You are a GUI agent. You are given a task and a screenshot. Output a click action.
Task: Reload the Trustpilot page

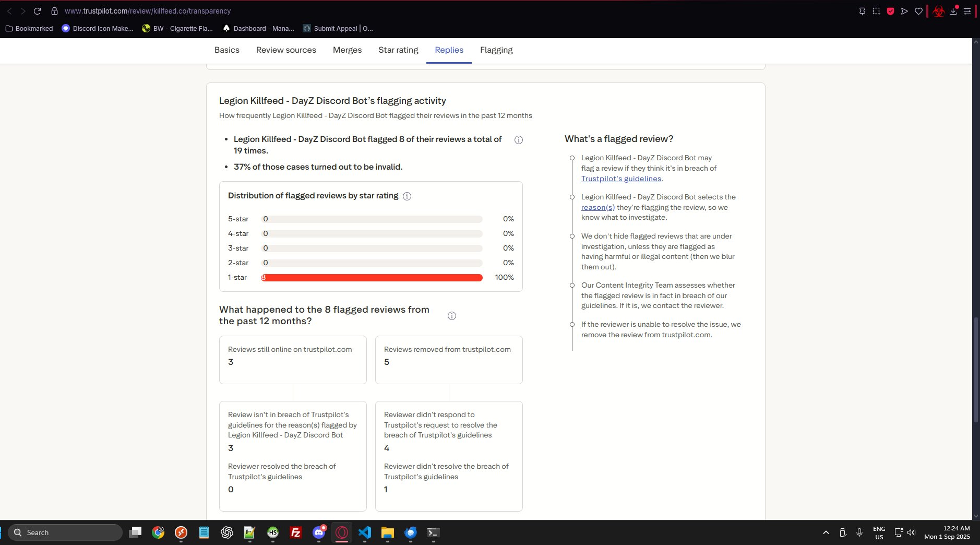[x=38, y=11]
